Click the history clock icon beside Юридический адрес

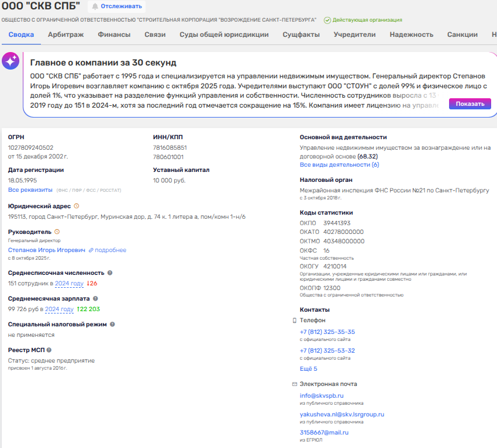(77, 206)
